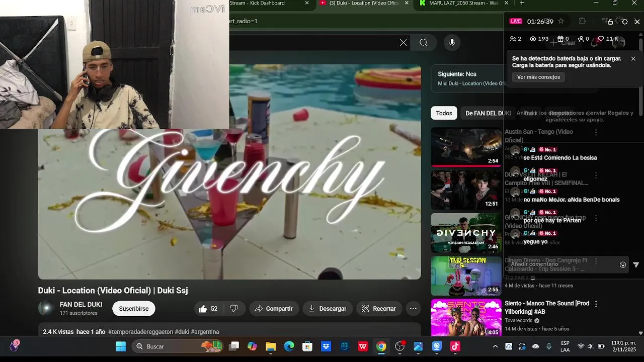Open Microsoft Store from the taskbar
Screen dimensions: 644x362
pyautogui.click(x=307, y=346)
